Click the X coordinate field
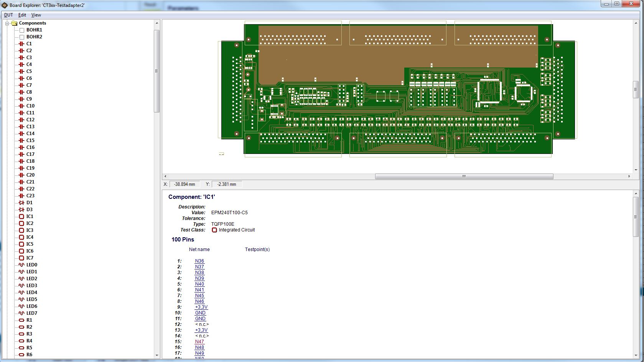This screenshot has width=644, height=362. (x=184, y=184)
